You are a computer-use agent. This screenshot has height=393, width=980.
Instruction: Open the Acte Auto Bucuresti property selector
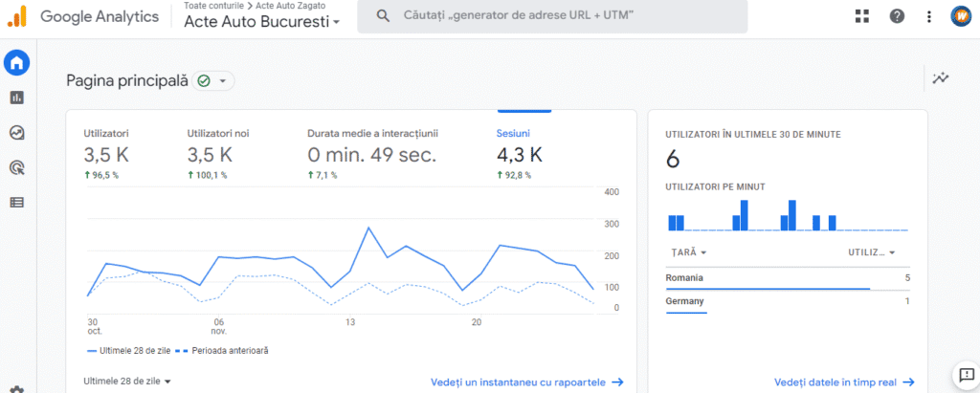click(x=262, y=22)
